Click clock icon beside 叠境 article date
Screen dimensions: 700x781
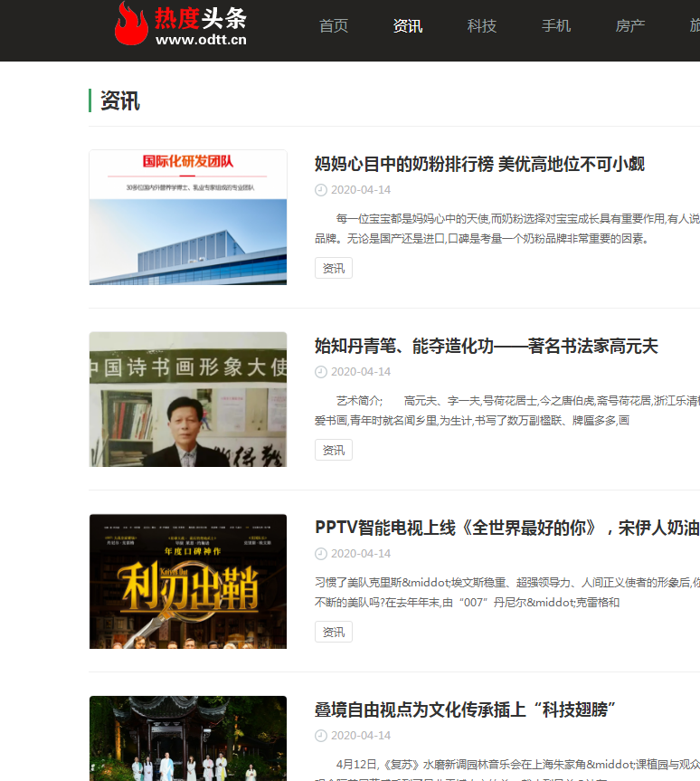click(321, 736)
